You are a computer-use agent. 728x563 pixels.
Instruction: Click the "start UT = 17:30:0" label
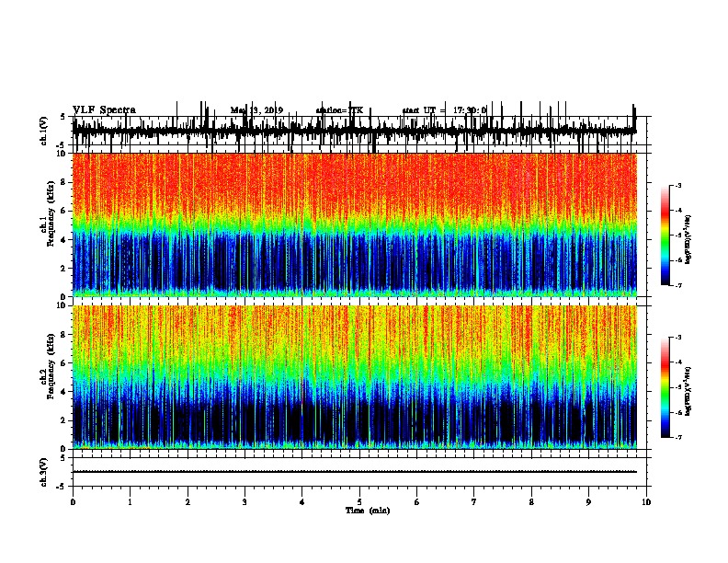444,110
